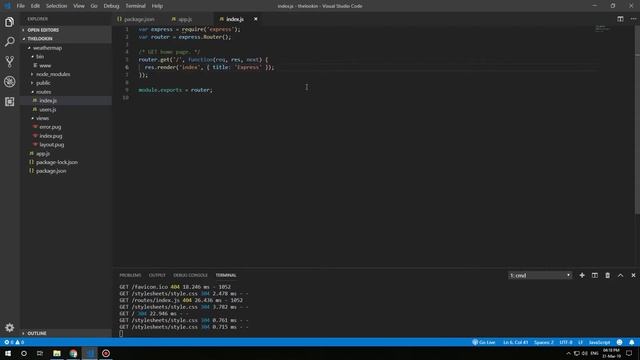Open layout.pug in the explorer
640x360 pixels.
point(51,145)
